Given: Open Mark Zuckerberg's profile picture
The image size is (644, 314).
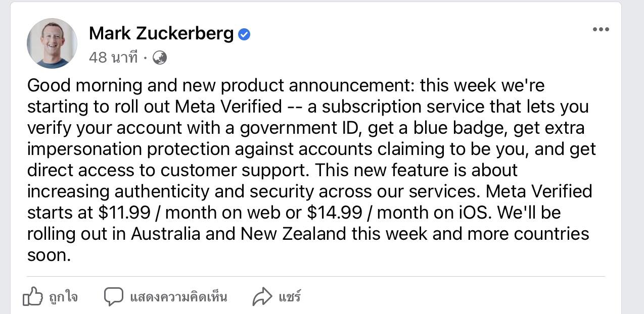Looking at the screenshot, I should [x=52, y=43].
